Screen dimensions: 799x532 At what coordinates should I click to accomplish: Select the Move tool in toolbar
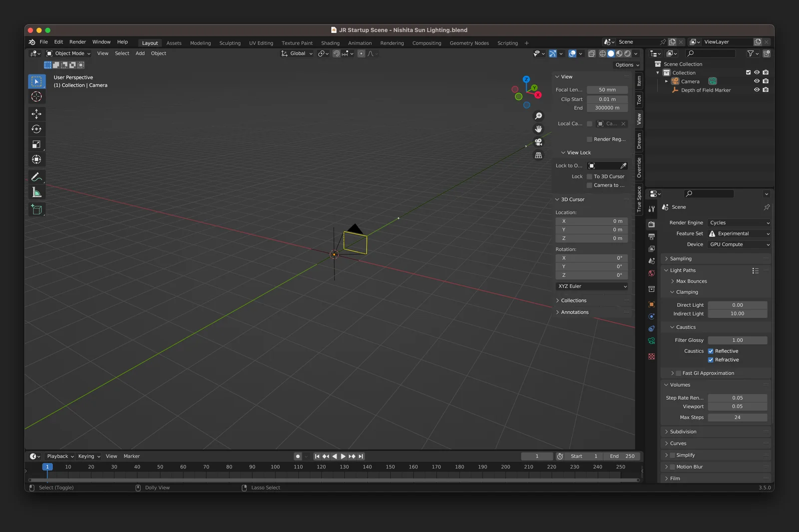pos(36,114)
